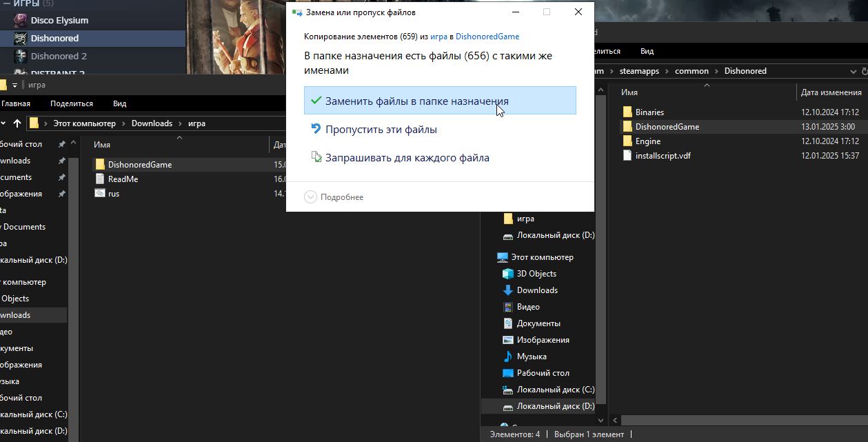Open the Вид ribbon tab in the игра window
The width and height of the screenshot is (868, 442).
120,103
